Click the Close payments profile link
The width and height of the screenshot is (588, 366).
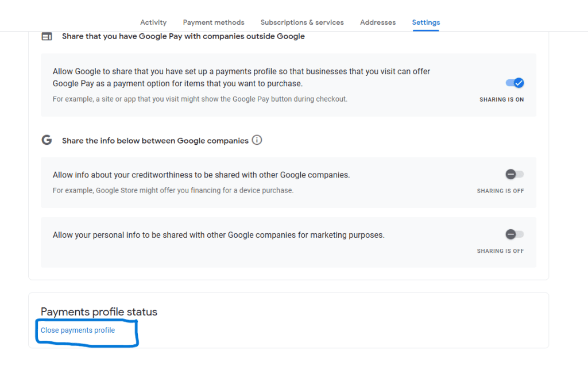pyautogui.click(x=78, y=330)
